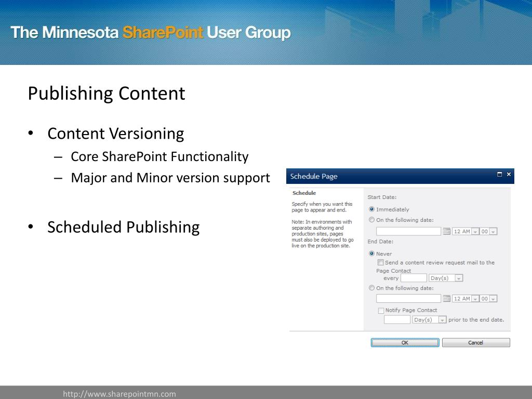The width and height of the screenshot is (532, 399).
Task: Click the 'End Date:' label
Action: [x=380, y=242]
